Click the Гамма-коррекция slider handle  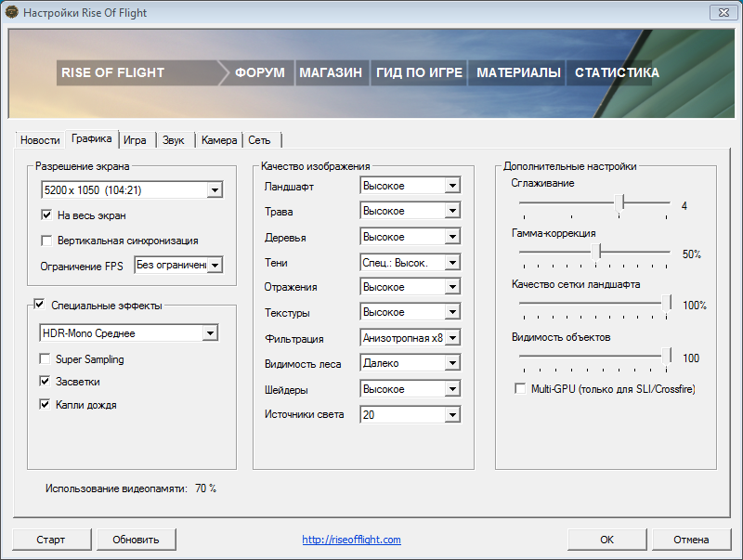point(596,252)
